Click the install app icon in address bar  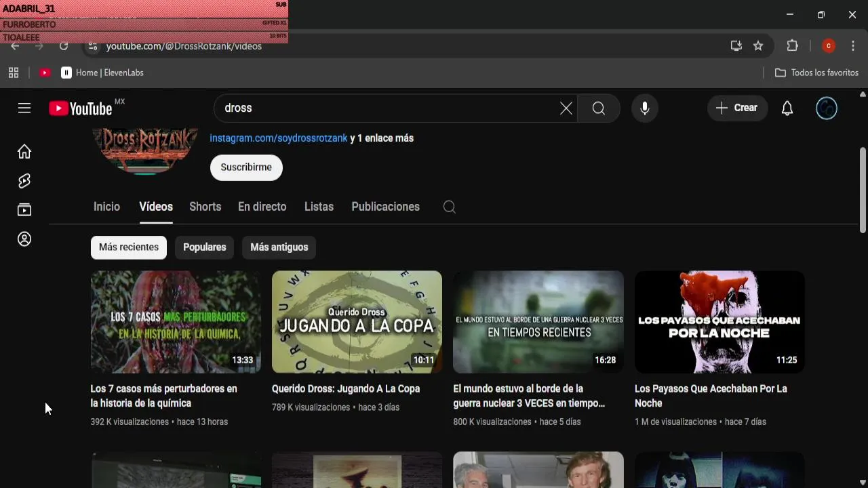pos(736,46)
